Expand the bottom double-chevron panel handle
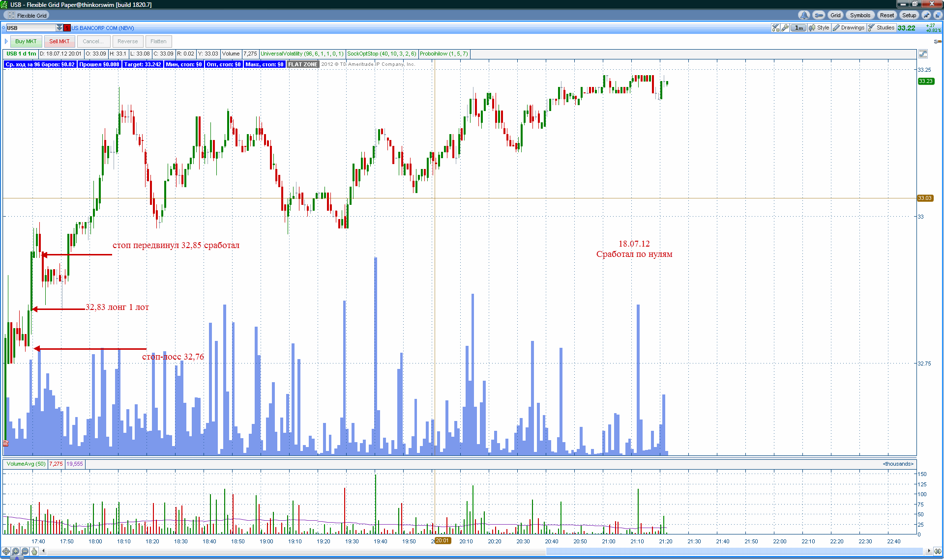 (x=17, y=558)
